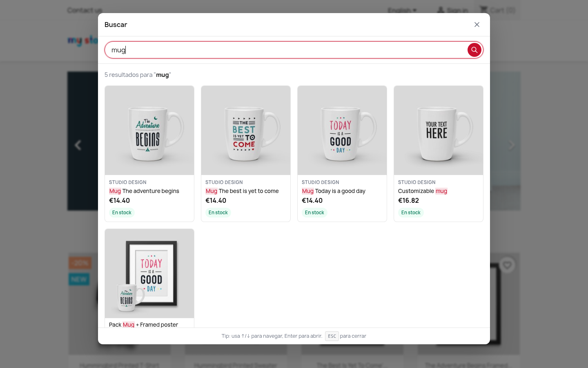
Task: Click the carousel next arrow
Action: [x=511, y=145]
